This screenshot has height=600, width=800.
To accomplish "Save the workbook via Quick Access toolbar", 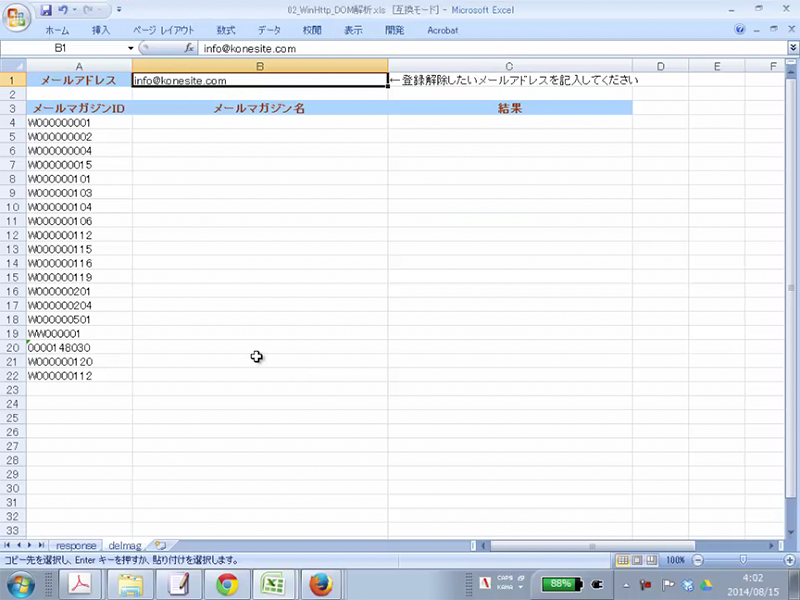I will [x=46, y=10].
